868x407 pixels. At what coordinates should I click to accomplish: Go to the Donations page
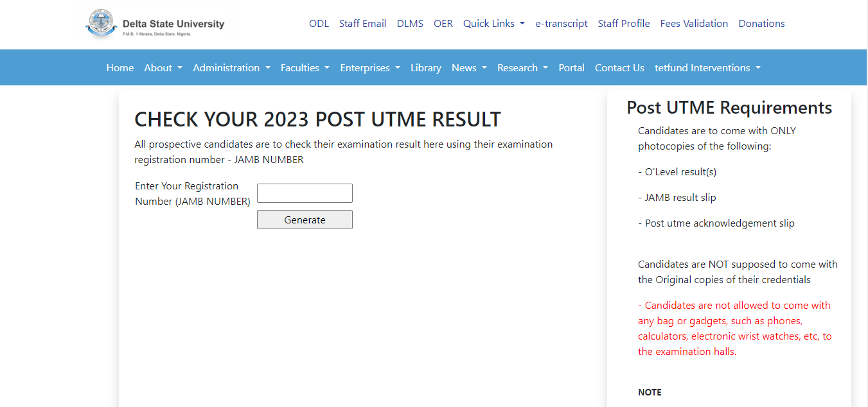point(761,23)
